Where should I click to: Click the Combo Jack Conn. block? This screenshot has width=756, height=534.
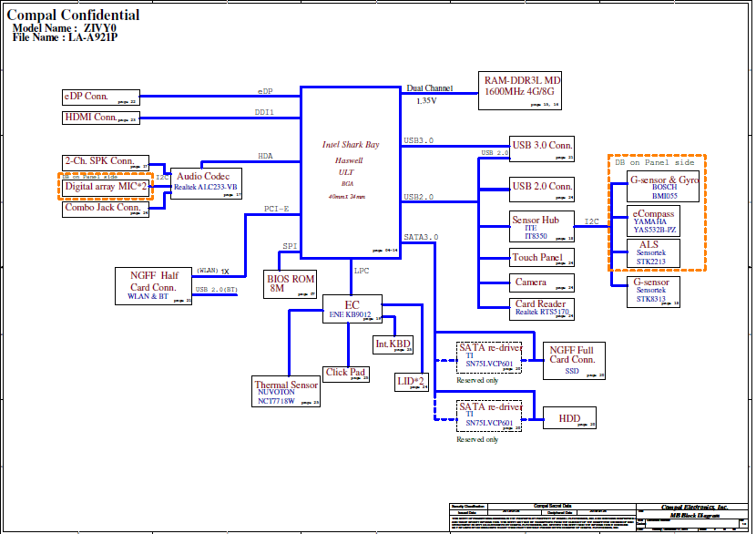106,208
